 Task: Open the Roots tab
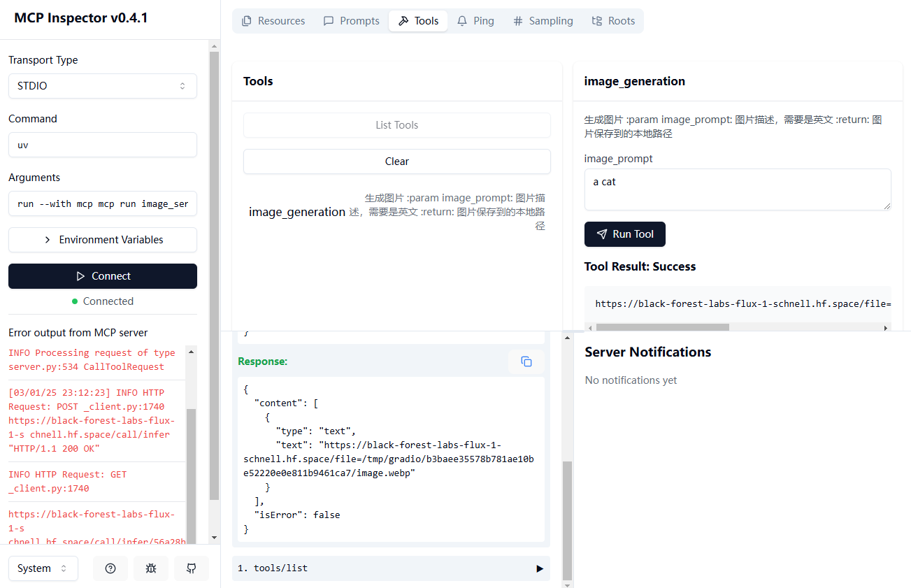[613, 21]
